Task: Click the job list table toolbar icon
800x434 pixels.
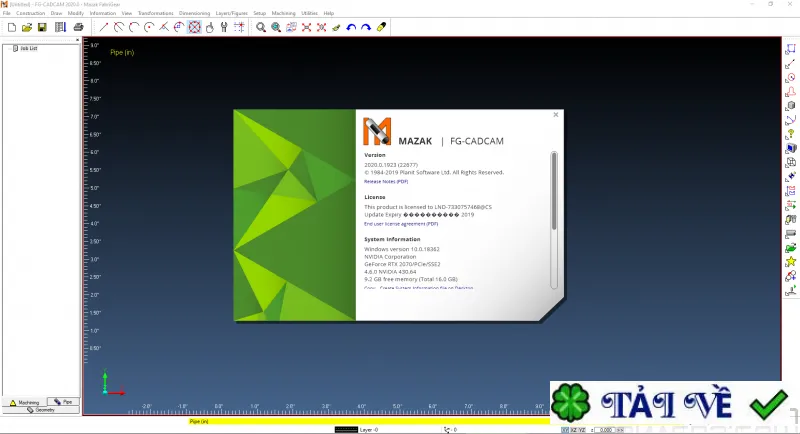Action: coord(60,28)
